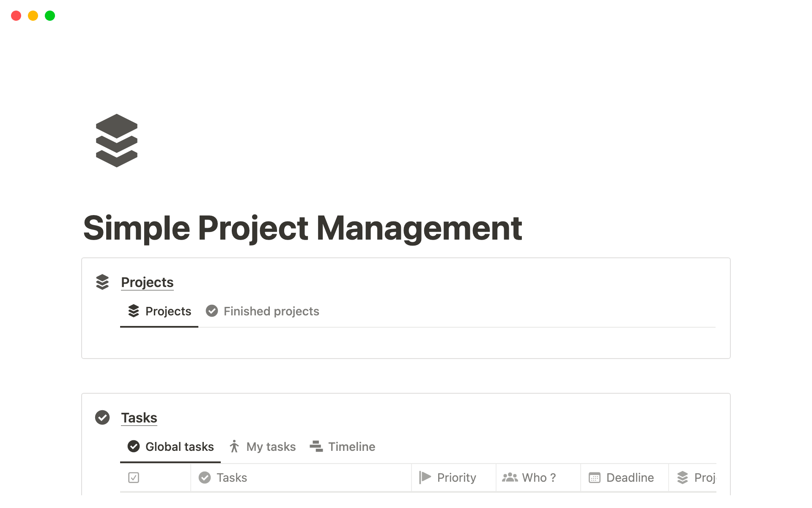
Task: Click the Simple Project Management page title
Action: tap(302, 228)
